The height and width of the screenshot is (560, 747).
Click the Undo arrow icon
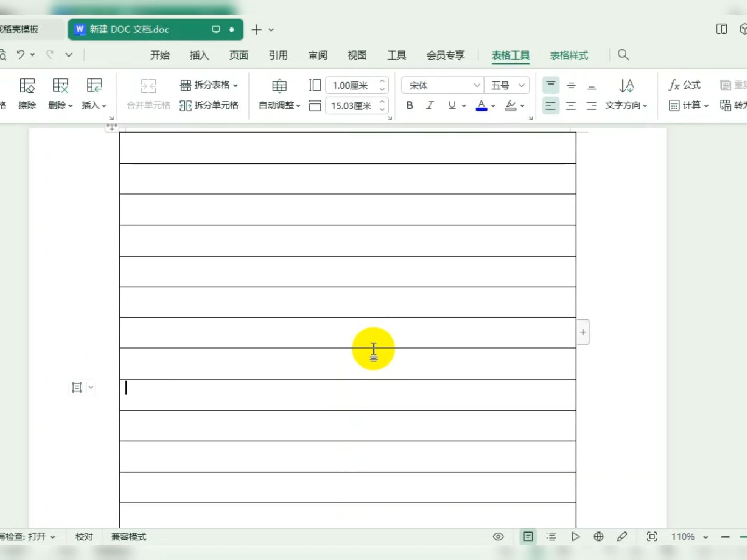pyautogui.click(x=21, y=54)
